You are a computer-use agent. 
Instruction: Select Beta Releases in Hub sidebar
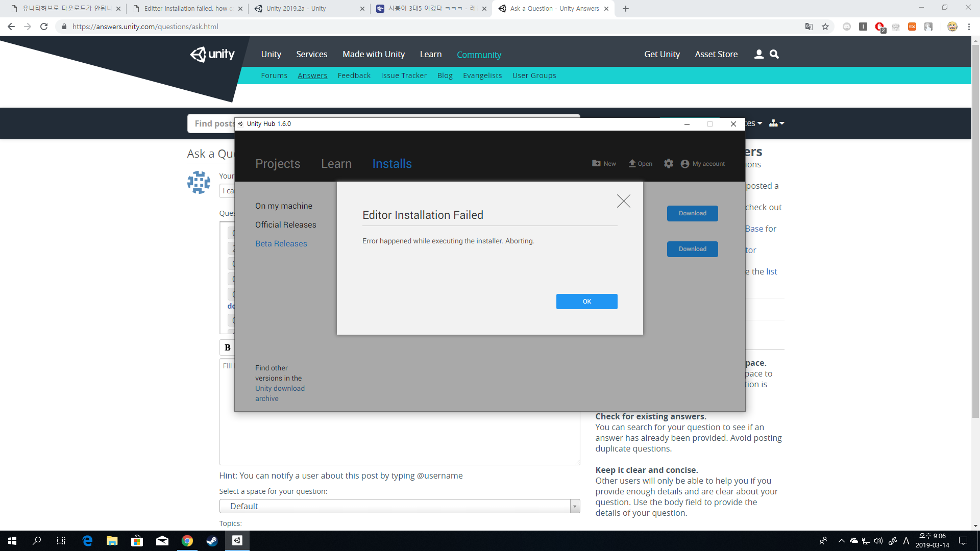(x=281, y=243)
